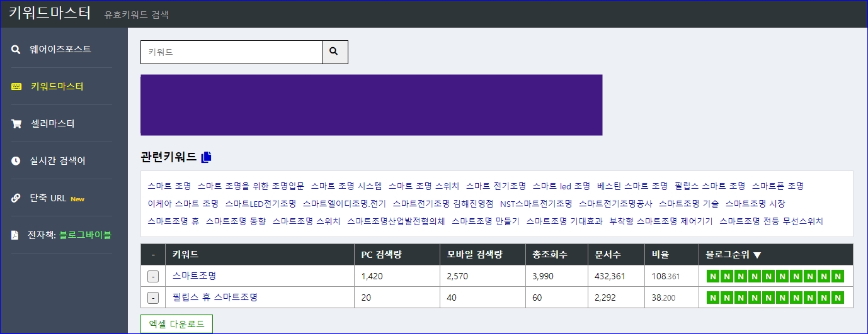Click related keyword 스마트전기조명공사
Screen dimensions: 868x334
point(615,203)
